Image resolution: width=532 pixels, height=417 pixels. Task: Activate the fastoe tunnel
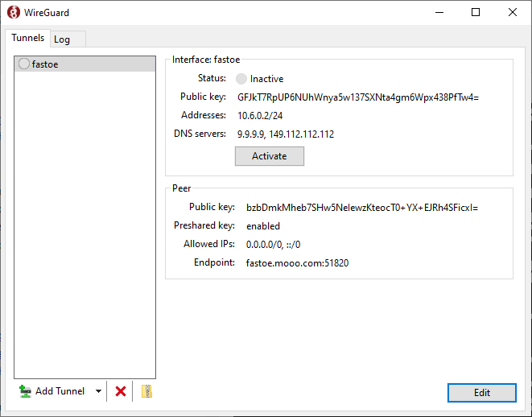click(270, 156)
